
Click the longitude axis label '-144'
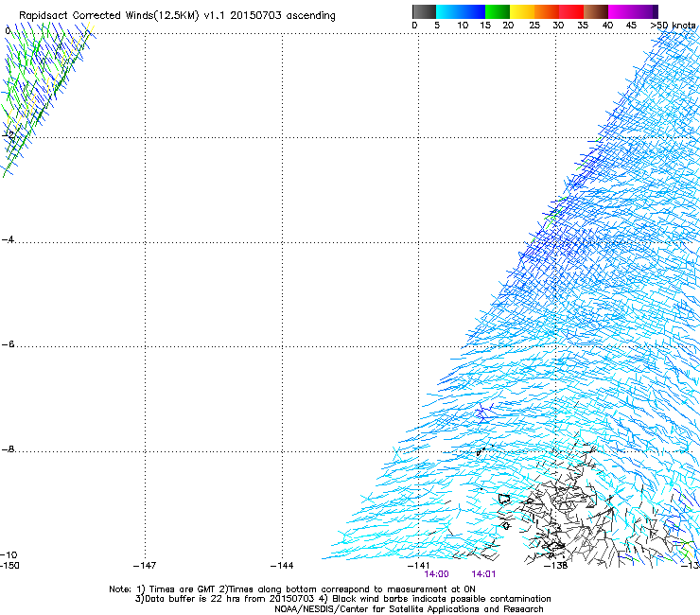pyautogui.click(x=282, y=566)
